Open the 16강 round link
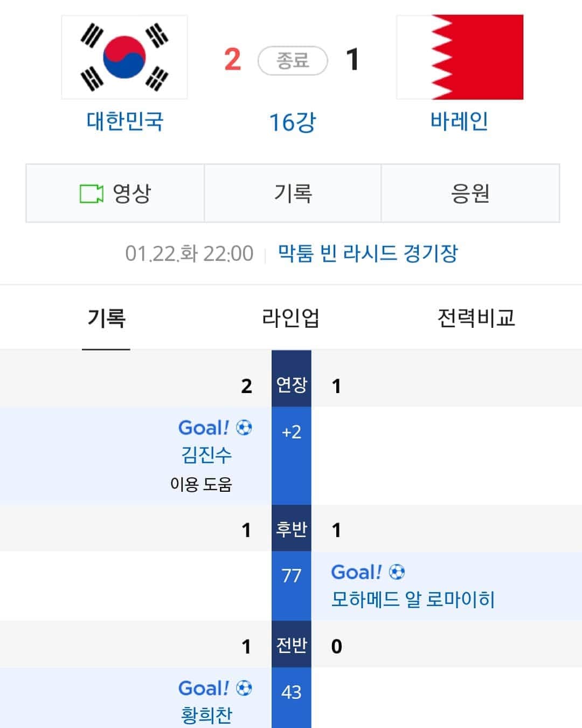This screenshot has height=728, width=582. click(292, 122)
